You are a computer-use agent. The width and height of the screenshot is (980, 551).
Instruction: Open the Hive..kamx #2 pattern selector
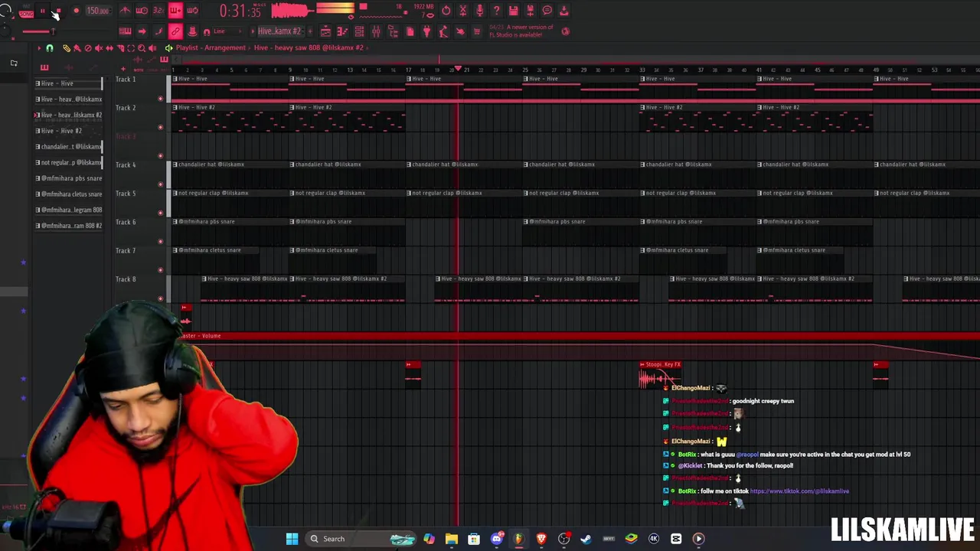(x=279, y=31)
